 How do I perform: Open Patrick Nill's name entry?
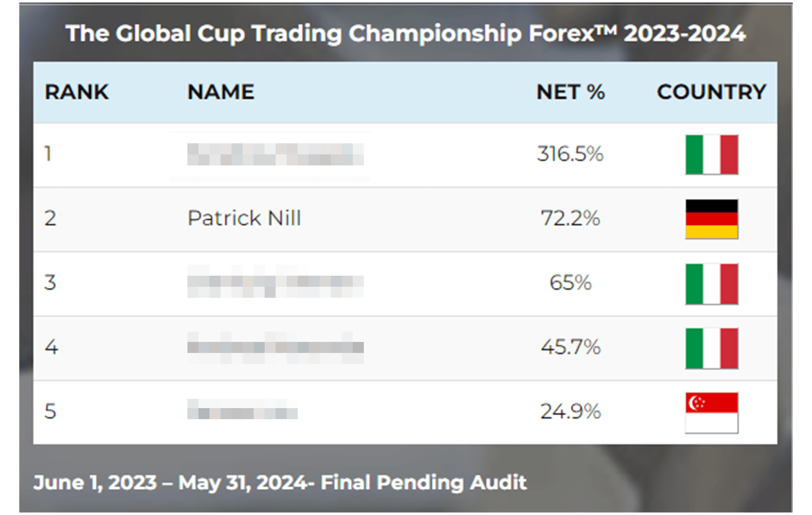pyautogui.click(x=244, y=218)
